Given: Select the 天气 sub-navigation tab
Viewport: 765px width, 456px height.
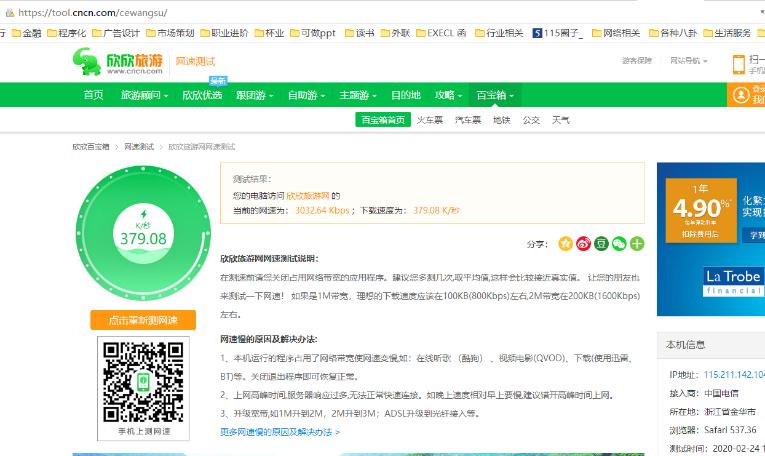Looking at the screenshot, I should (561, 120).
